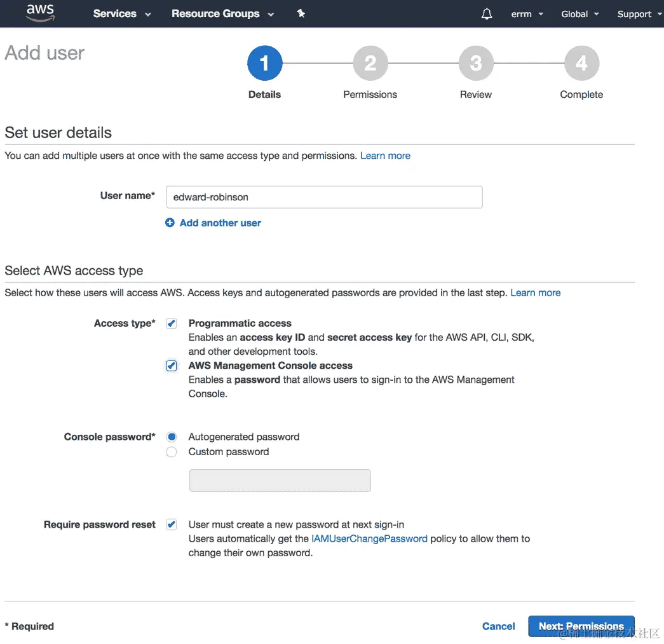664x644 pixels.
Task: Click Next: Permissions button
Action: [581, 626]
